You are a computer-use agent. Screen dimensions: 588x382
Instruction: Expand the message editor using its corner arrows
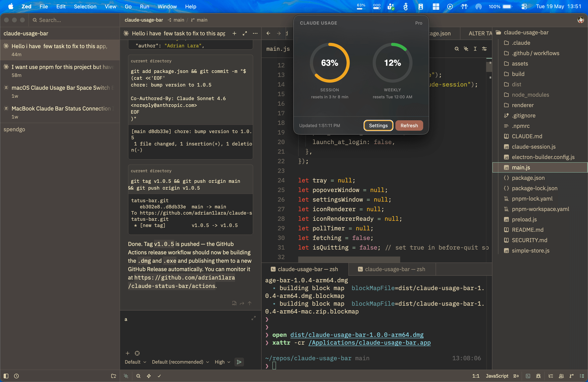click(253, 318)
